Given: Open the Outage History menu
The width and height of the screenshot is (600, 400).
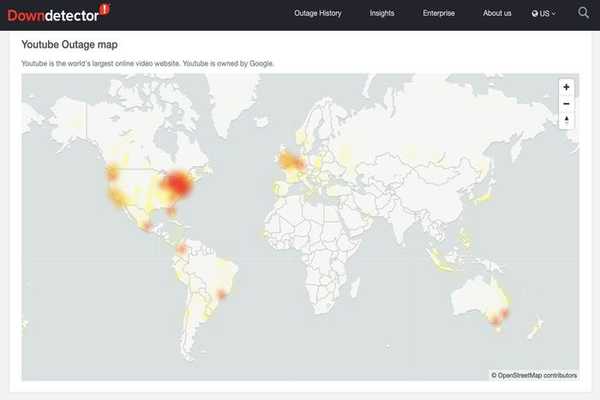Looking at the screenshot, I should pyautogui.click(x=318, y=13).
